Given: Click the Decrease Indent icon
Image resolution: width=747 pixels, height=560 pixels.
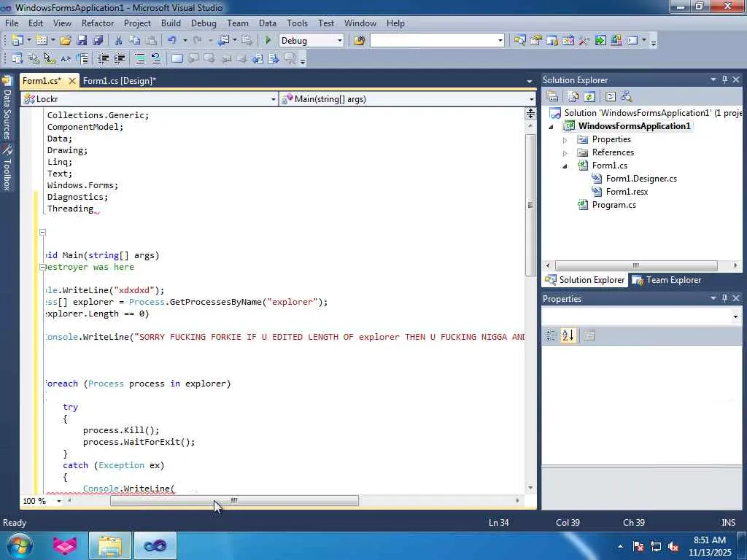Looking at the screenshot, I should pos(103,58).
